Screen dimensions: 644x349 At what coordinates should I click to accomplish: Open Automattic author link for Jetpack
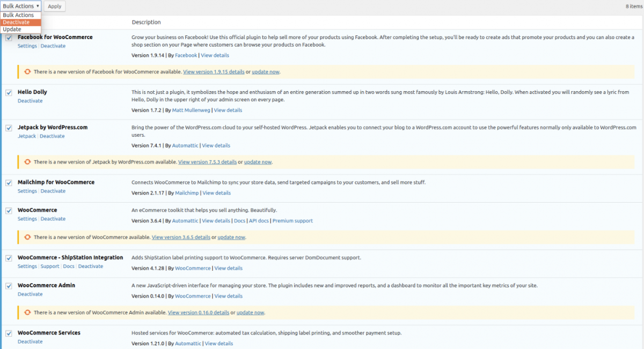[185, 145]
